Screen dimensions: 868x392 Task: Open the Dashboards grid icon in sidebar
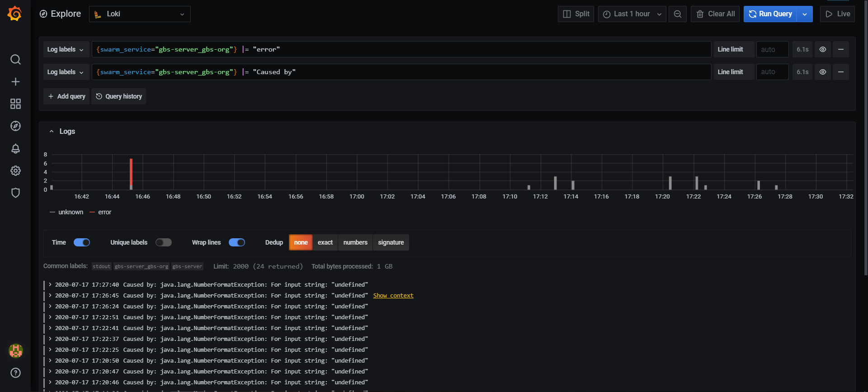(x=15, y=104)
